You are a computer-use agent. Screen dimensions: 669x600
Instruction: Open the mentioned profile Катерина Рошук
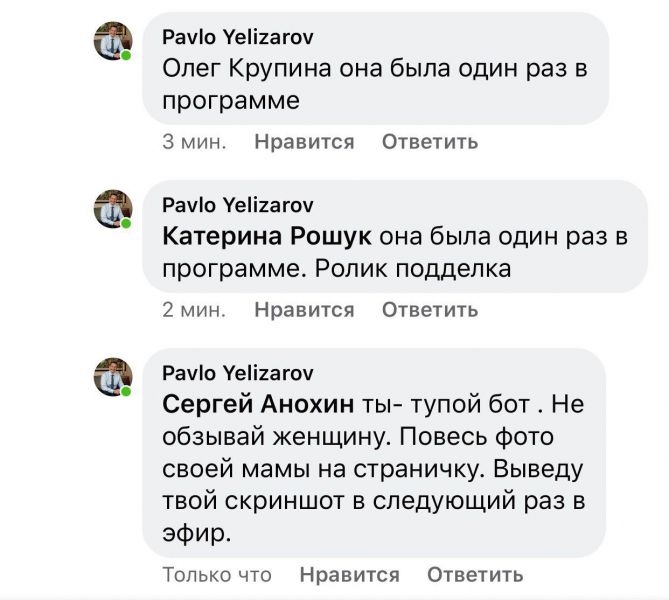[x=267, y=237]
